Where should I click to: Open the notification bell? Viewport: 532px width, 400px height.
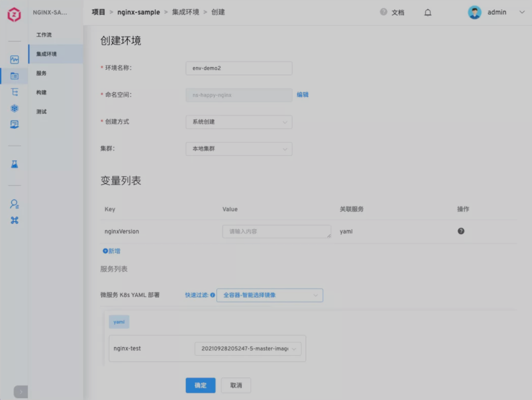click(427, 12)
